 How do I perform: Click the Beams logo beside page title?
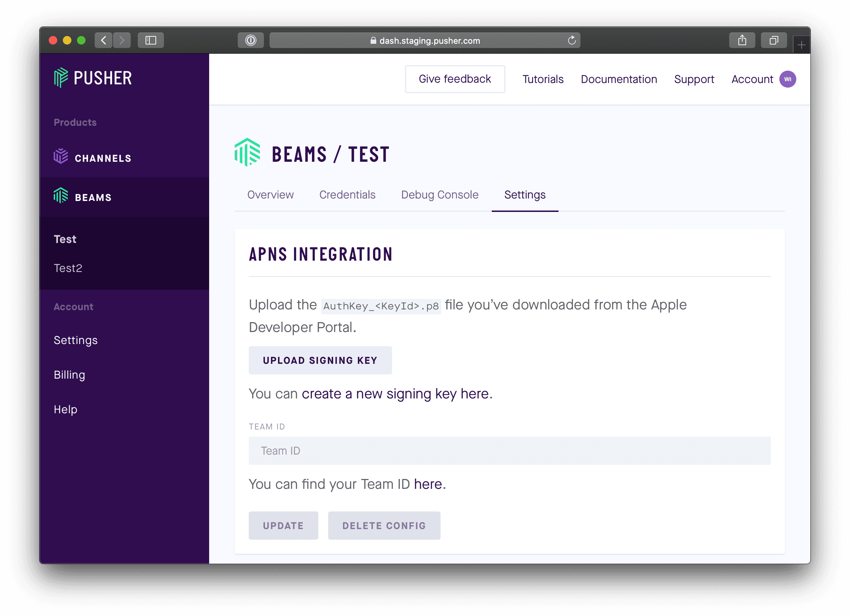click(x=247, y=152)
